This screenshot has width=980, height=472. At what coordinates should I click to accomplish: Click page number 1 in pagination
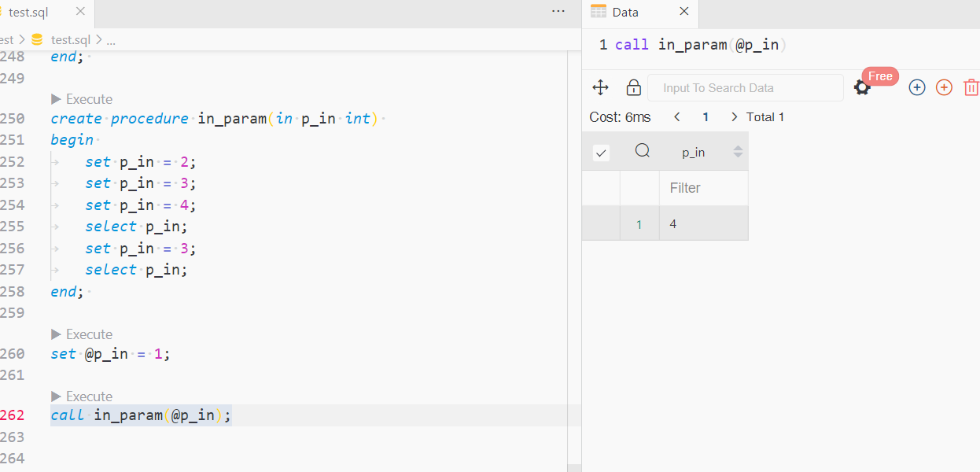[706, 116]
